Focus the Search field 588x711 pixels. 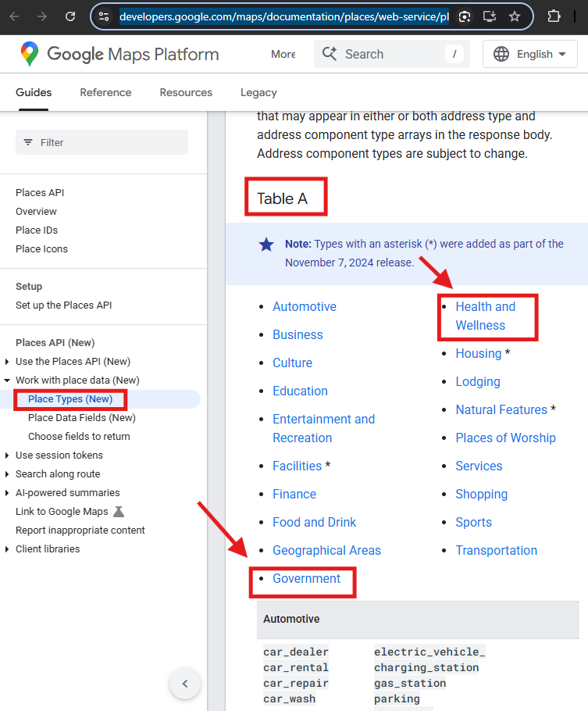pyautogui.click(x=392, y=54)
